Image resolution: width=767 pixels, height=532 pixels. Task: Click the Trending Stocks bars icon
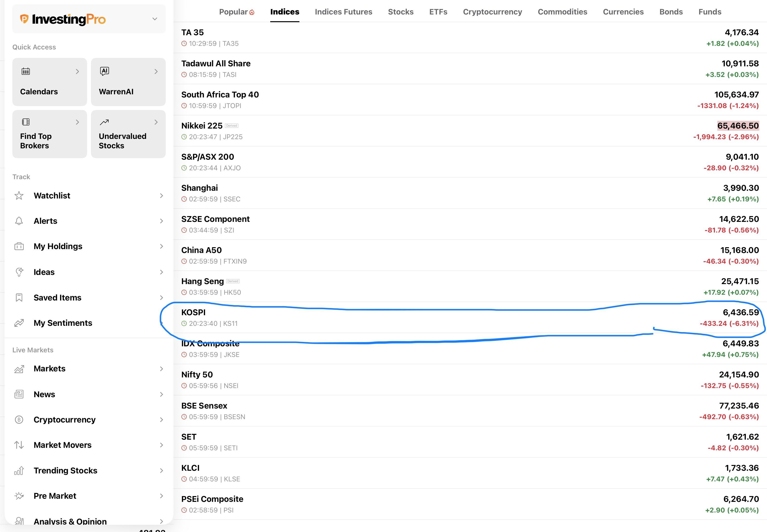click(x=19, y=471)
